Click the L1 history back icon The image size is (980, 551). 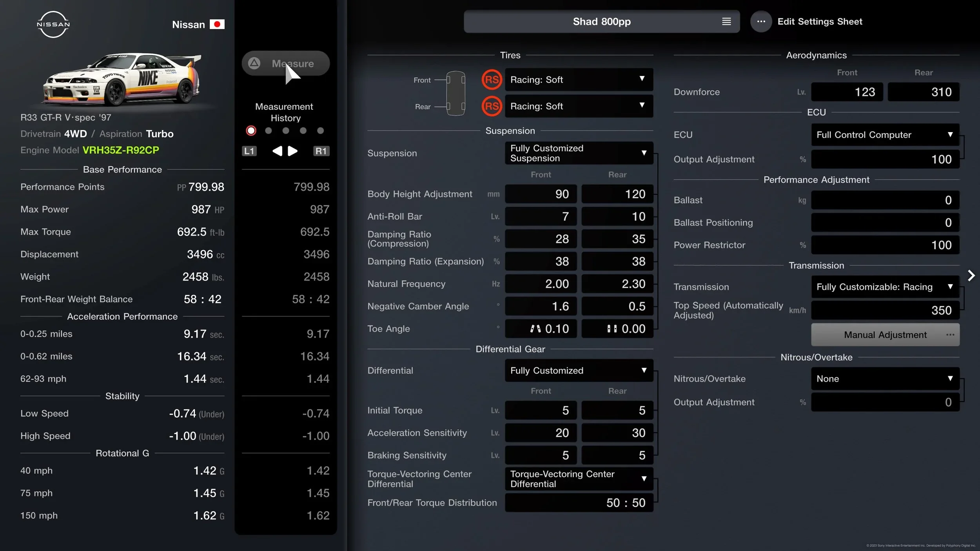[249, 151]
